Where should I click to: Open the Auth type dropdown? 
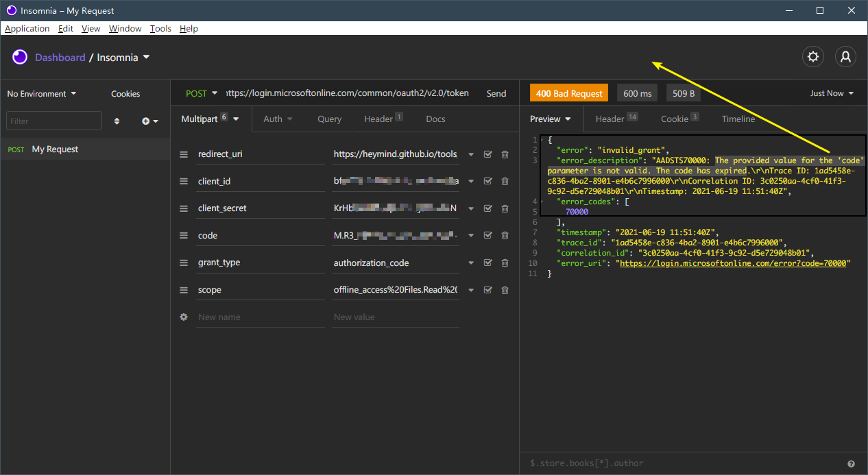coord(278,119)
